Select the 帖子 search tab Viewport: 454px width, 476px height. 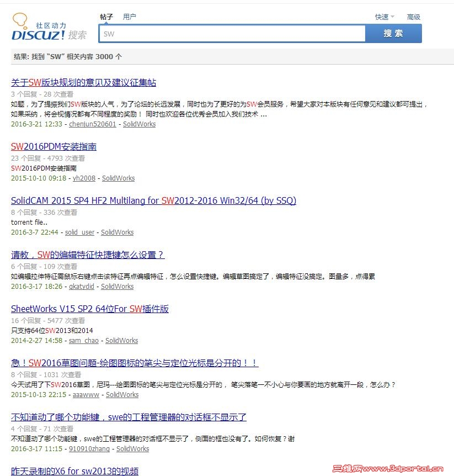pyautogui.click(x=107, y=17)
